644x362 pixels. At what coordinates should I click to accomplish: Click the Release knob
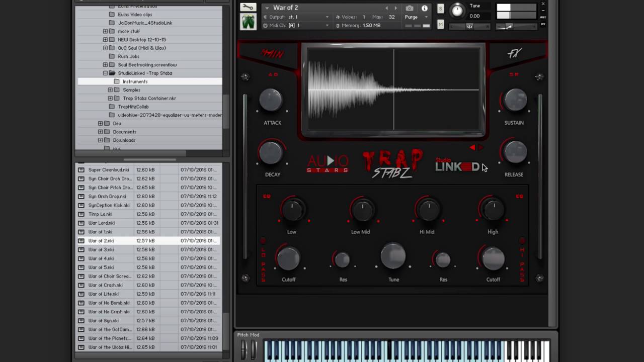point(515,151)
